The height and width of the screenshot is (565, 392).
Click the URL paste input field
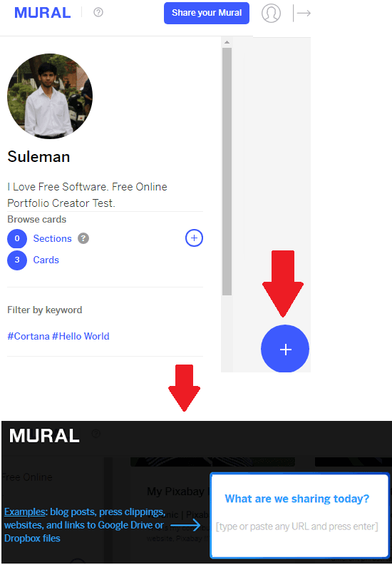click(297, 526)
